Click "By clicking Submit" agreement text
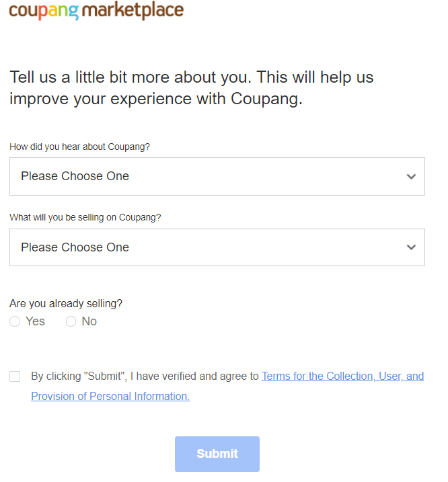 [145, 376]
